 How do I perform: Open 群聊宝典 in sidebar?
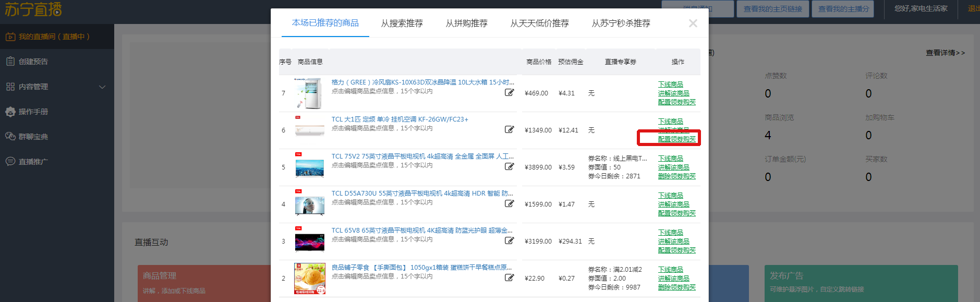(x=57, y=137)
